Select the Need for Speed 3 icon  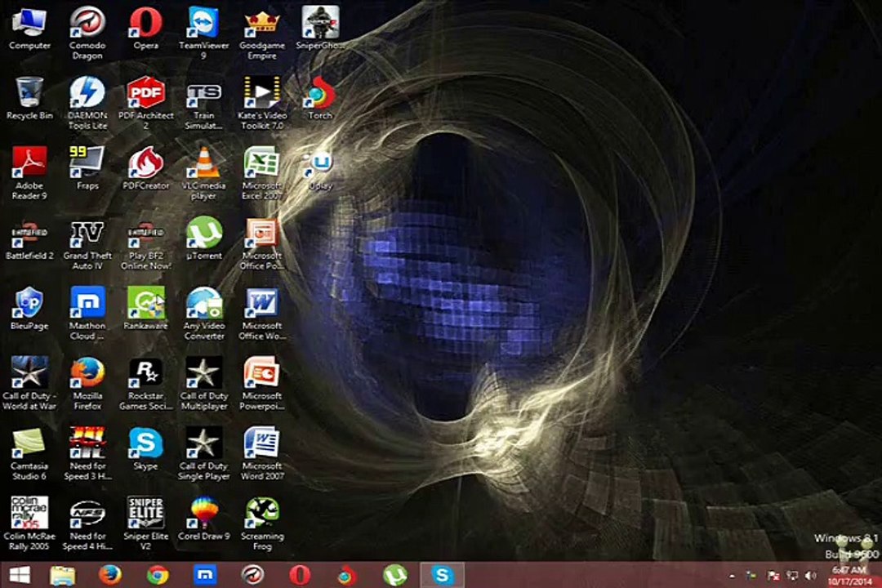87,454
